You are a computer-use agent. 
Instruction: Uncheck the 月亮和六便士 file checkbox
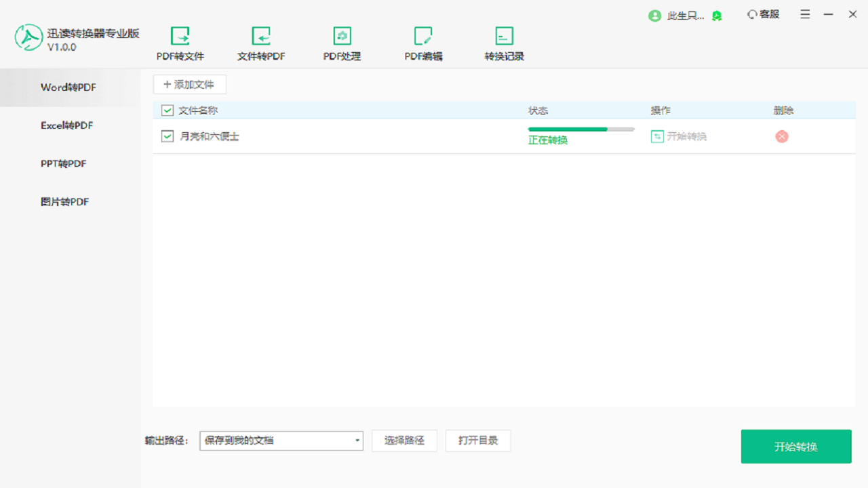166,136
